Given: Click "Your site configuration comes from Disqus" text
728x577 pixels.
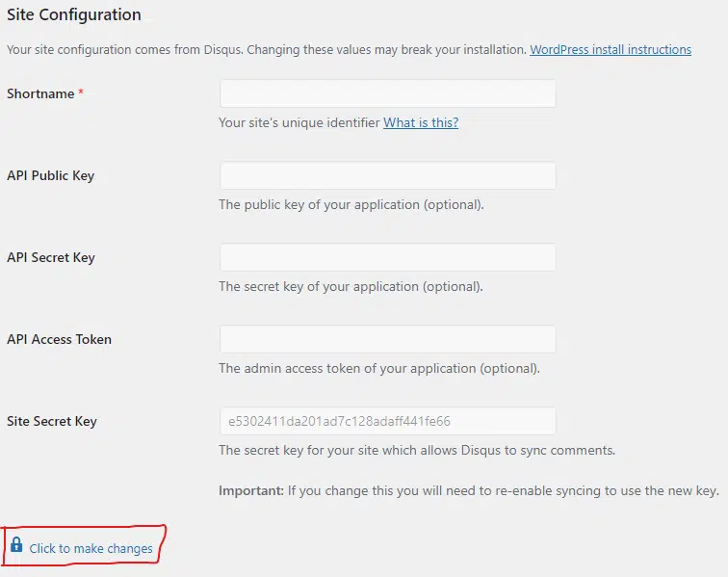Looking at the screenshot, I should pos(125,50).
